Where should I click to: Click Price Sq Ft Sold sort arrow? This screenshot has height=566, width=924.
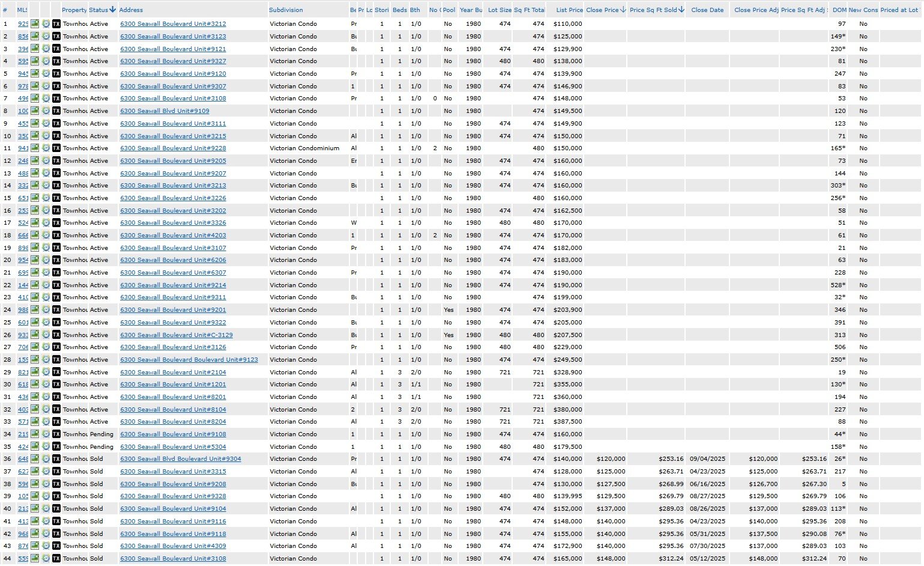coord(681,10)
